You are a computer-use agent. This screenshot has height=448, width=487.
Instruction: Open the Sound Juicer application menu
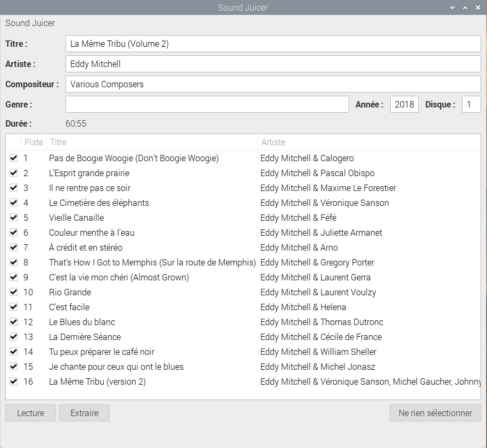coord(30,23)
